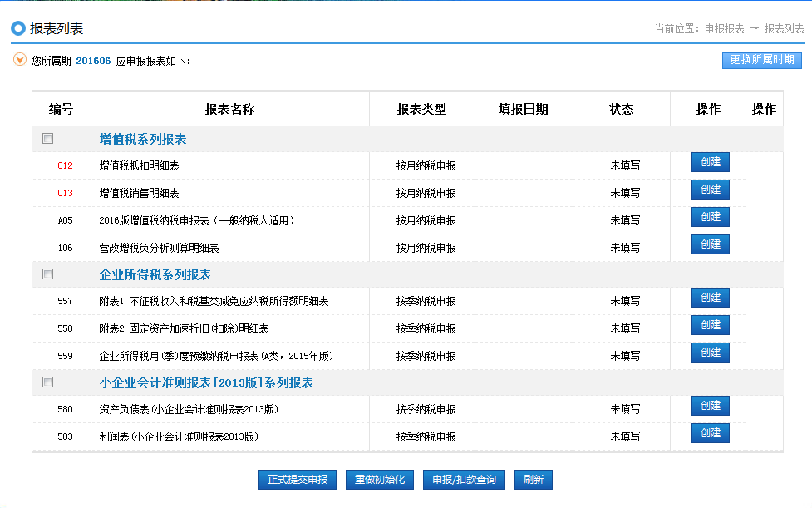Click report code 583

66,437
